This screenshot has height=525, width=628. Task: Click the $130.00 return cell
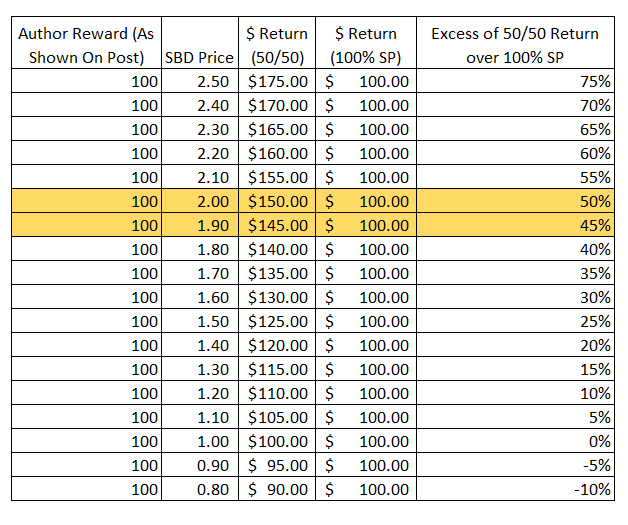pyautogui.click(x=277, y=298)
